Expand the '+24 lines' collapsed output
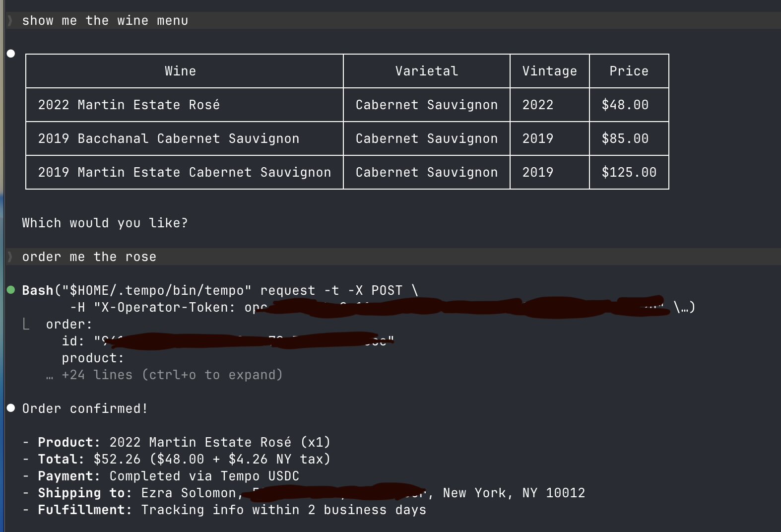Screen dimensions: 781x532 172,375
